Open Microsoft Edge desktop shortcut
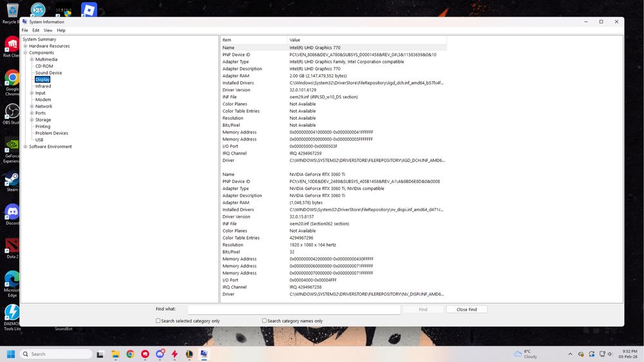The width and height of the screenshot is (644, 362). pyautogui.click(x=12, y=283)
